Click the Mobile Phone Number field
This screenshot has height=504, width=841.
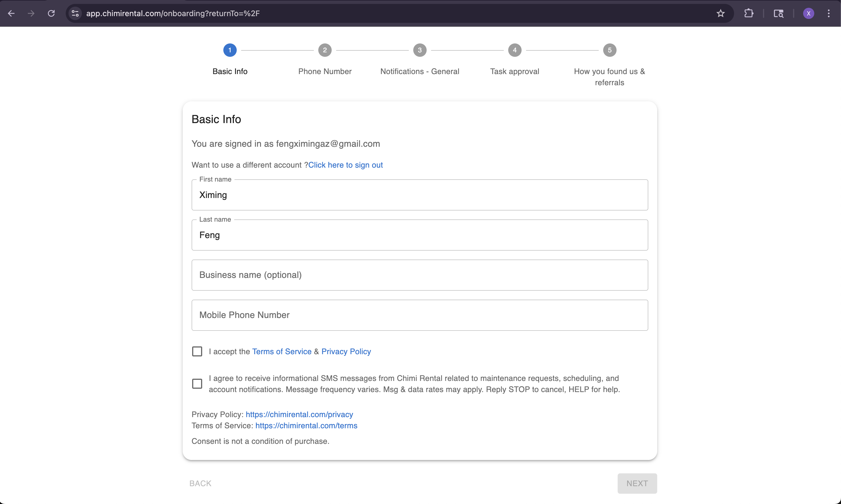(x=419, y=315)
